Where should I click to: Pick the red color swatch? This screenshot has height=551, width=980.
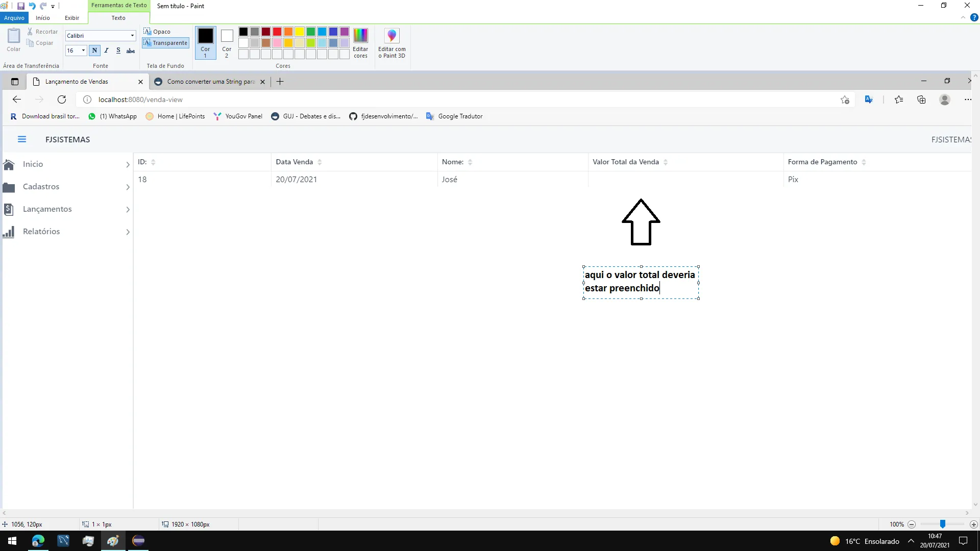tap(277, 32)
